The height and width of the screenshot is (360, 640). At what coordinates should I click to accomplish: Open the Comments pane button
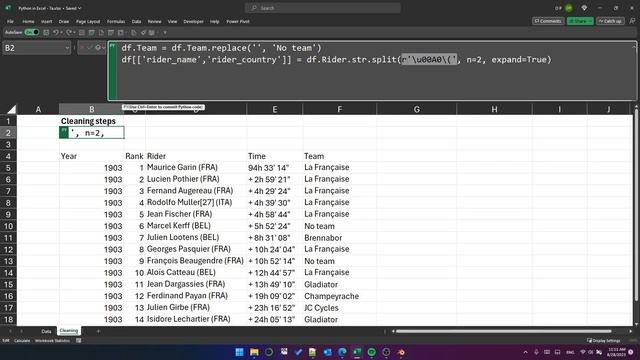(x=548, y=21)
